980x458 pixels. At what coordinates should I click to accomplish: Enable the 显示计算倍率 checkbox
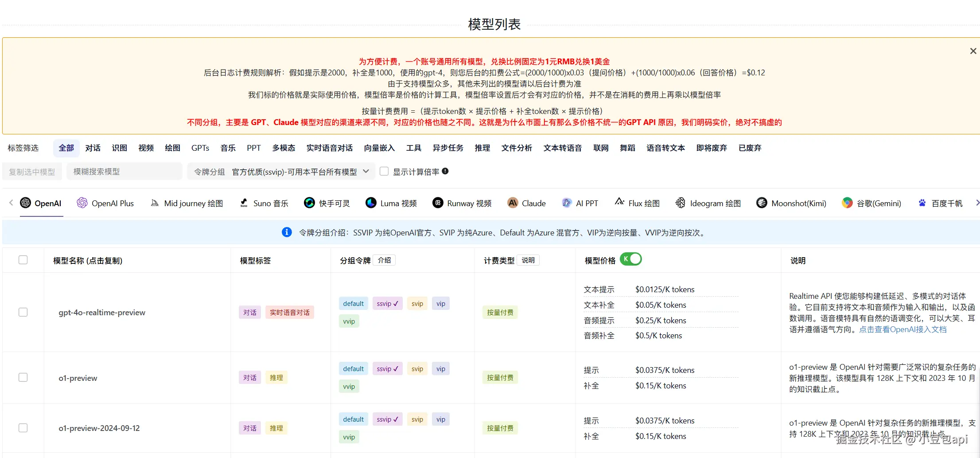(x=384, y=171)
